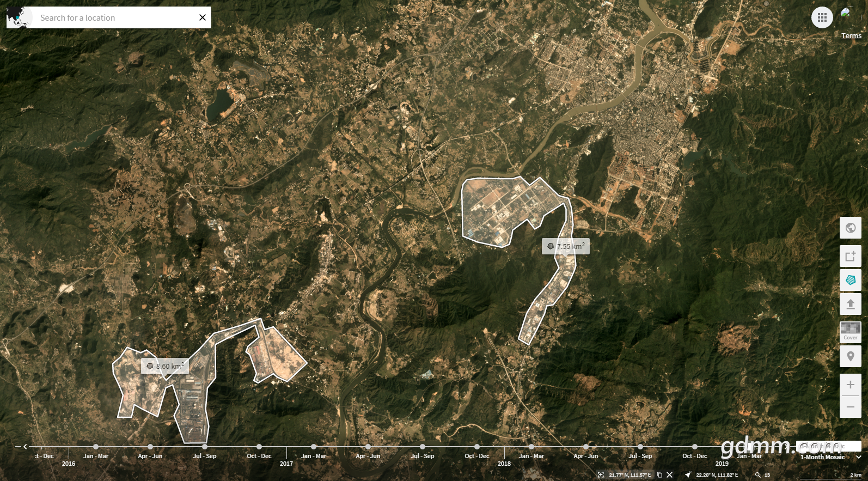The width and height of the screenshot is (868, 481).
Task: Select the Oct - Dec 2017 timeline point
Action: 477,447
